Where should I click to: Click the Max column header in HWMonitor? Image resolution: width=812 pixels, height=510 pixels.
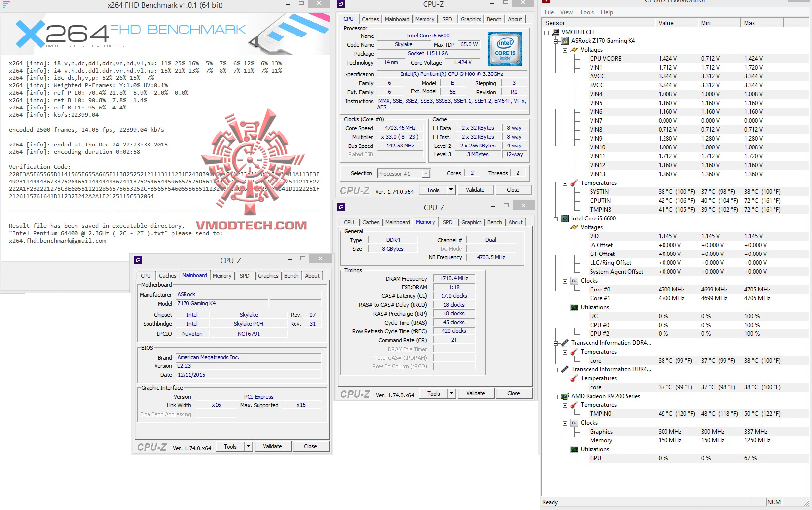(762, 23)
